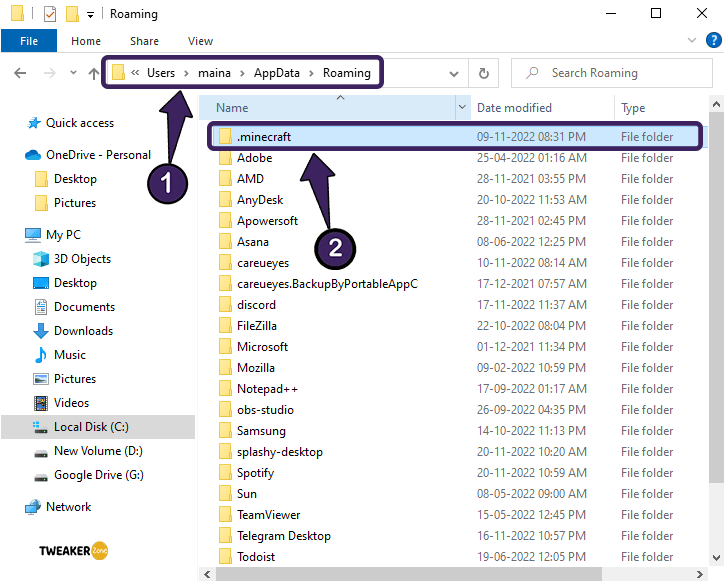Open the address bar history dropdown
Screen dimensions: 724x581
(454, 73)
